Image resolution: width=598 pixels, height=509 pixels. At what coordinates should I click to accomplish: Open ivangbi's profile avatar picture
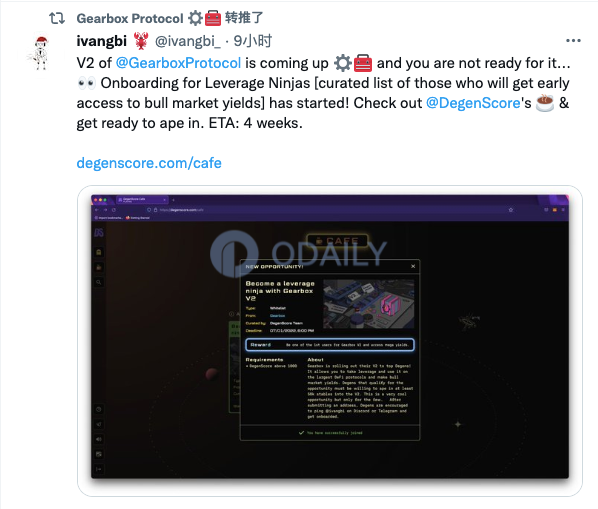coord(41,53)
